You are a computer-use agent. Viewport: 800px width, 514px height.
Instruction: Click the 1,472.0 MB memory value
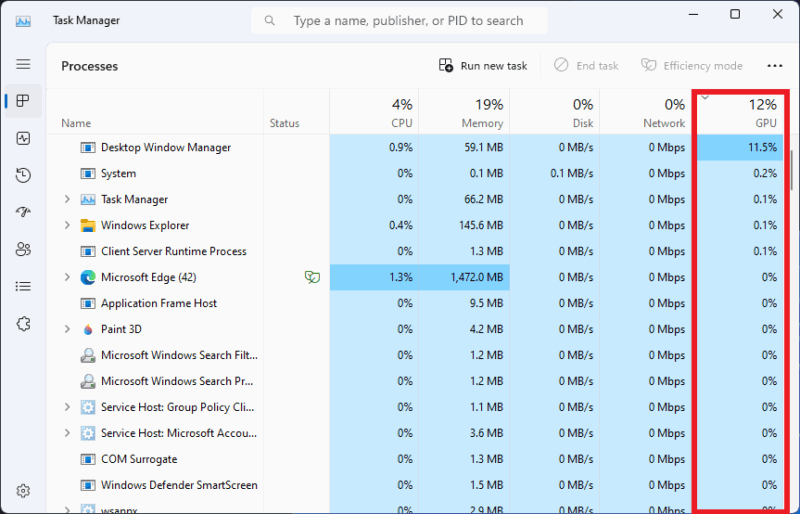point(477,277)
